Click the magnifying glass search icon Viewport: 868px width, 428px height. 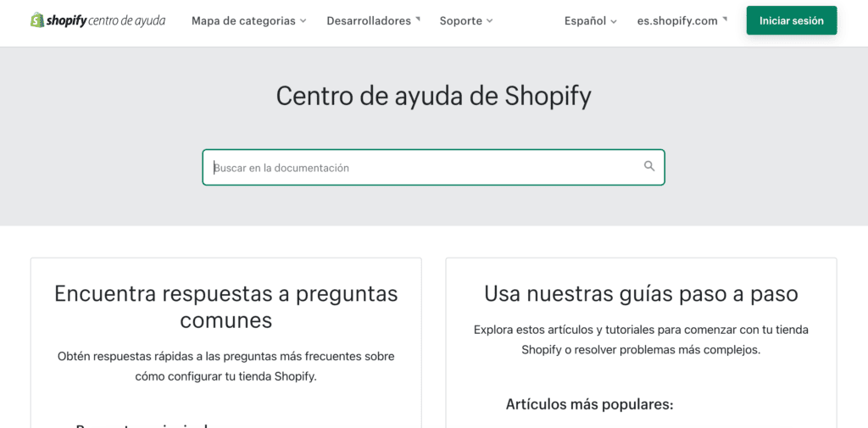649,166
